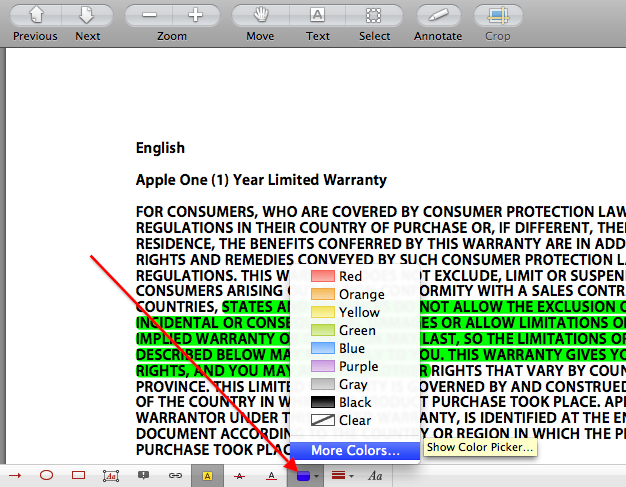Image resolution: width=626 pixels, height=487 pixels.
Task: Select the Move hand tool
Action: [260, 16]
